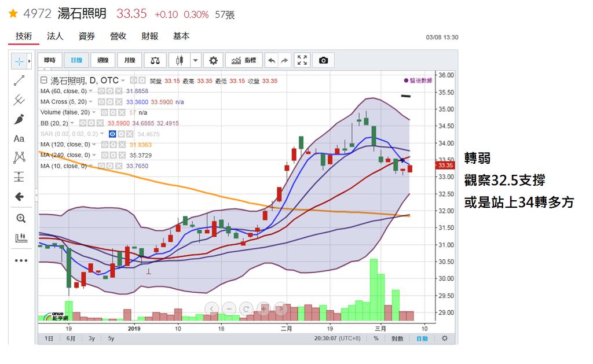
Task: Switch to weekly (週線) chart interval
Action: pos(103,60)
